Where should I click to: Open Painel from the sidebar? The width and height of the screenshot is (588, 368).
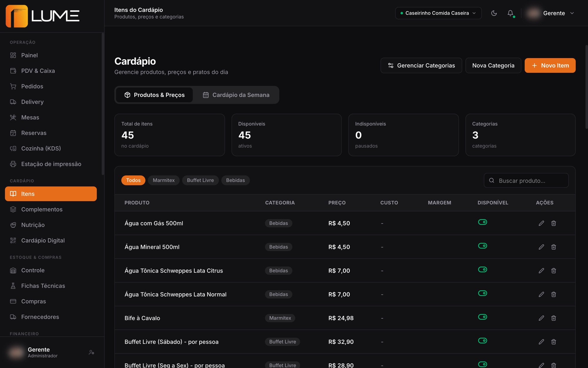(x=51, y=55)
